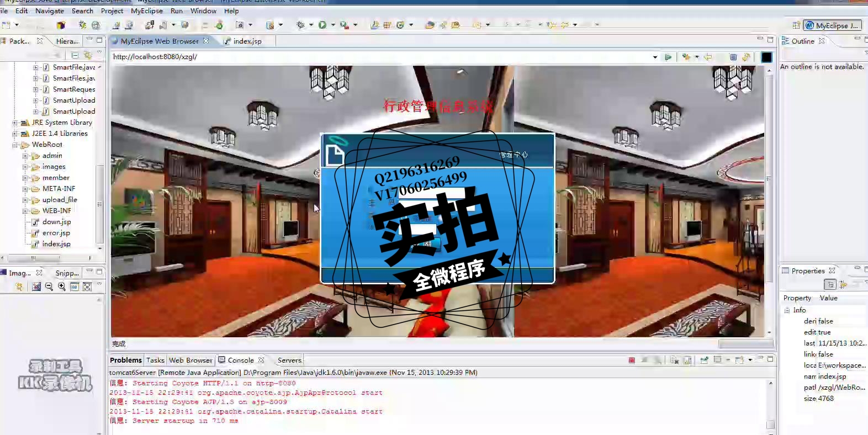Click the Open Perspective icon
Screen dimensions: 868x435
(796, 25)
